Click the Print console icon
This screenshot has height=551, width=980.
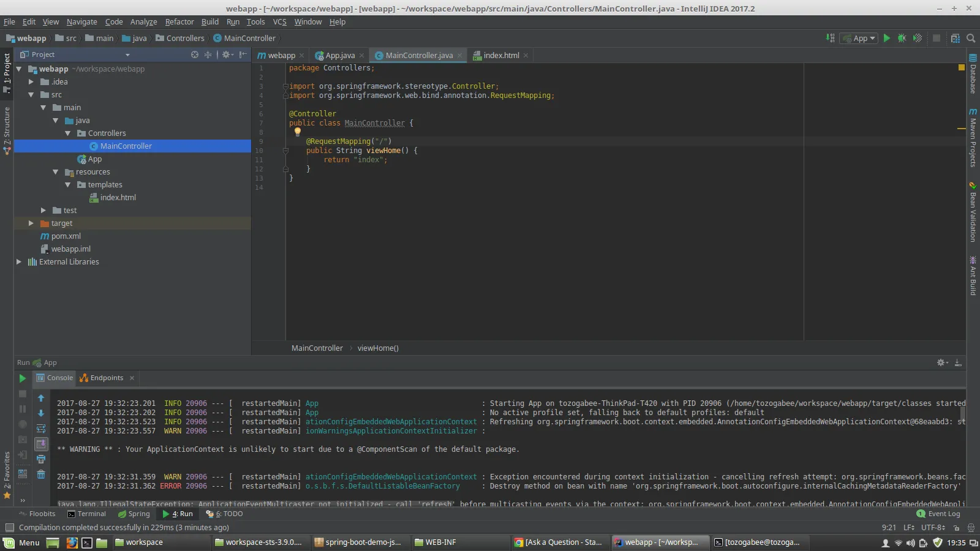[x=41, y=459]
